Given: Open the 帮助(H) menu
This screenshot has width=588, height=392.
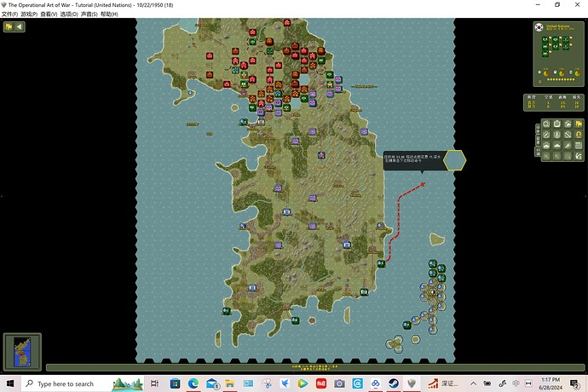Looking at the screenshot, I should pyautogui.click(x=109, y=14).
